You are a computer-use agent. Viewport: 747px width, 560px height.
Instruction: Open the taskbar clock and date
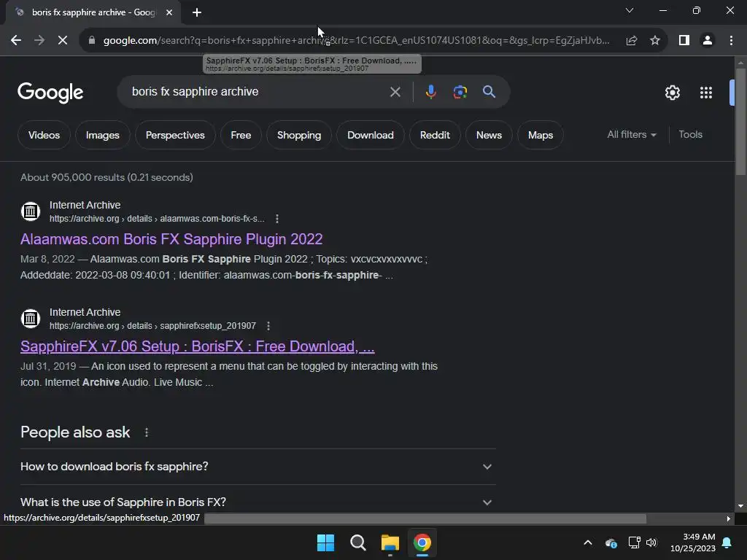click(693, 542)
